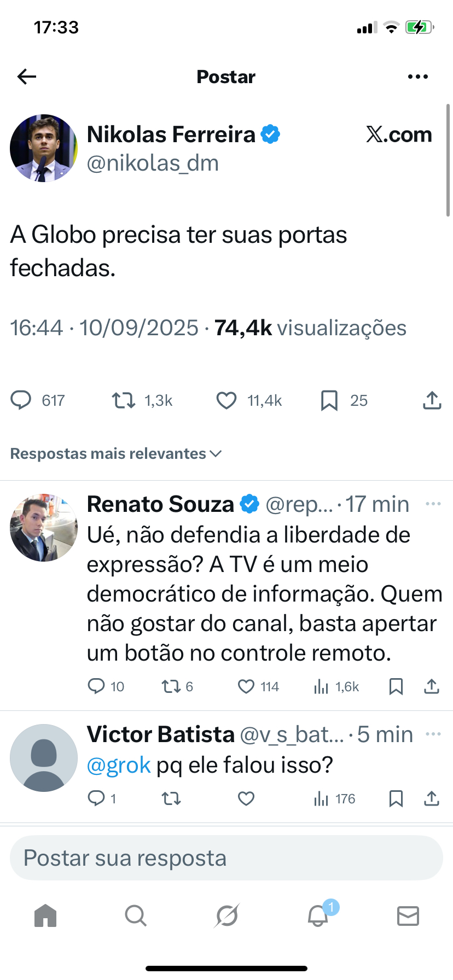Tap the 'Postar sua resposta' reply field
The image size is (453, 980).
(x=226, y=857)
